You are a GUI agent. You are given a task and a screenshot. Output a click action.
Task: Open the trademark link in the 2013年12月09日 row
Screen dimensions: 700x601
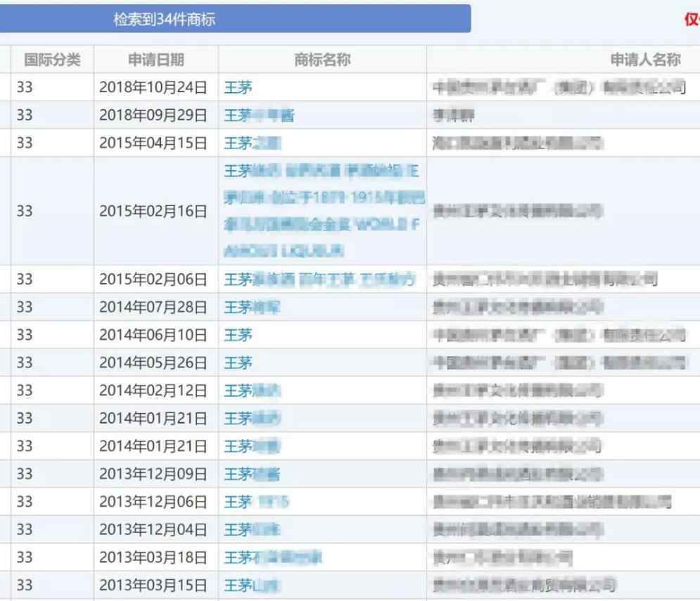pyautogui.click(x=252, y=474)
